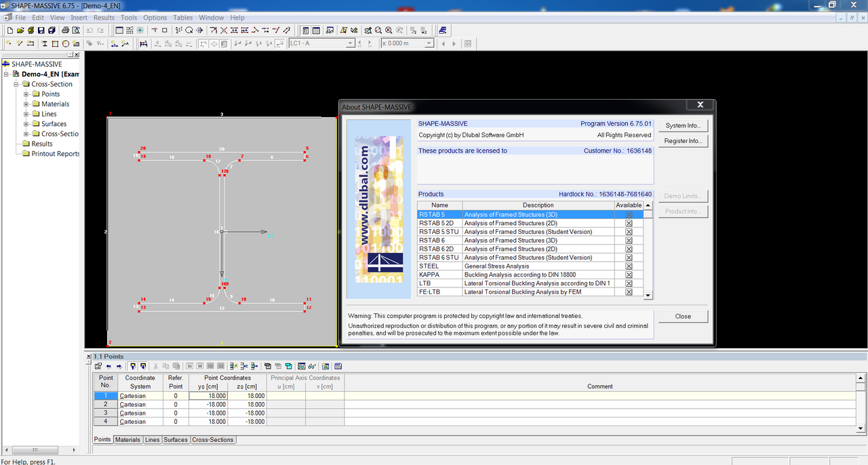
Task: Click the Undo arrow icon
Action: tap(90, 30)
